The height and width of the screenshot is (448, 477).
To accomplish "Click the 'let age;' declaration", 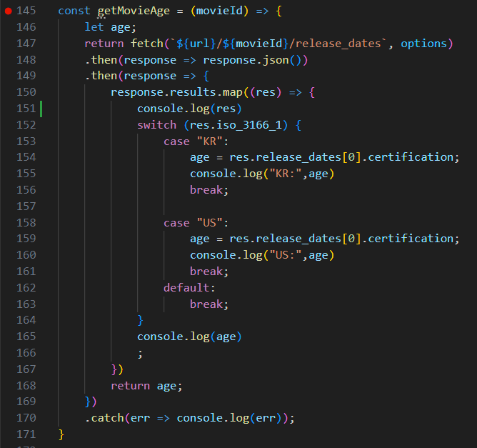I will point(110,27).
